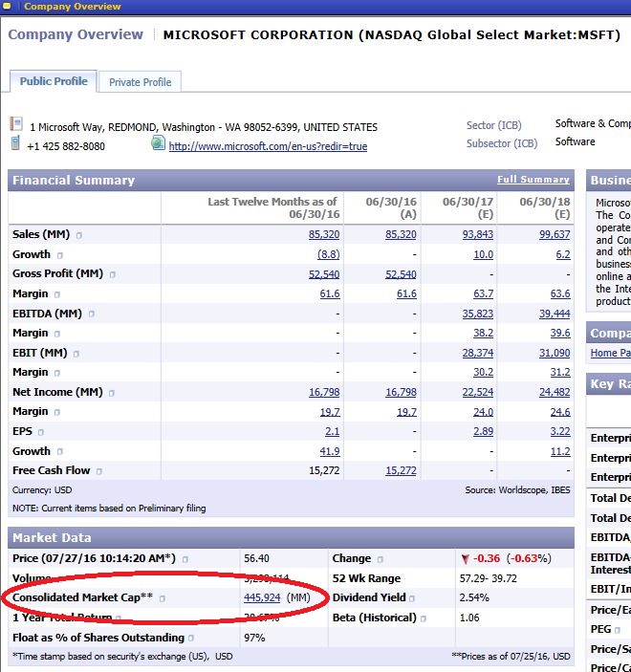Click the 85,320 Last Twelve Months sales figure
The image size is (631, 672).
pyautogui.click(x=324, y=234)
